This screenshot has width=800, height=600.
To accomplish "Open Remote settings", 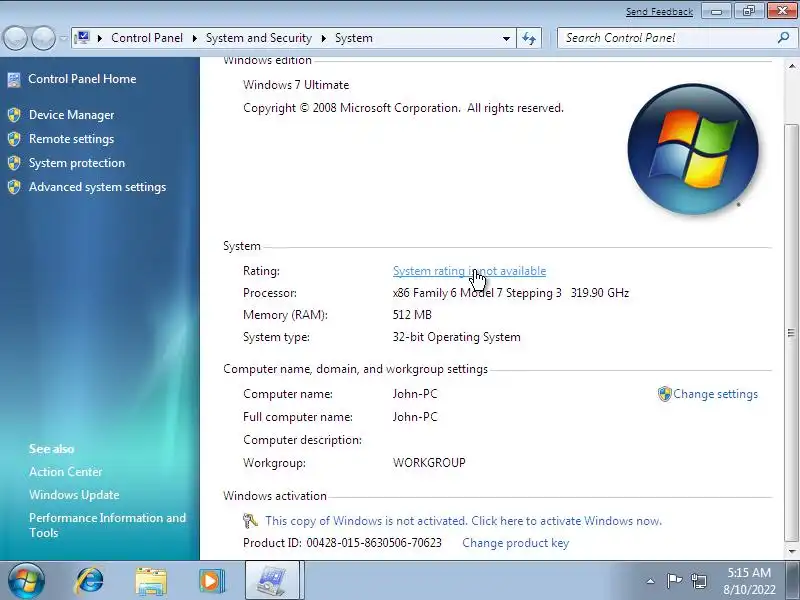I will [x=71, y=139].
